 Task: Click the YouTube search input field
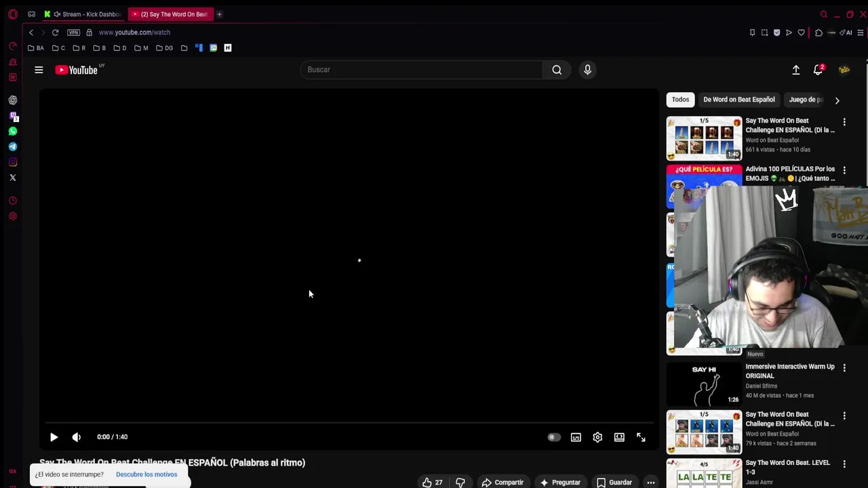click(x=421, y=70)
